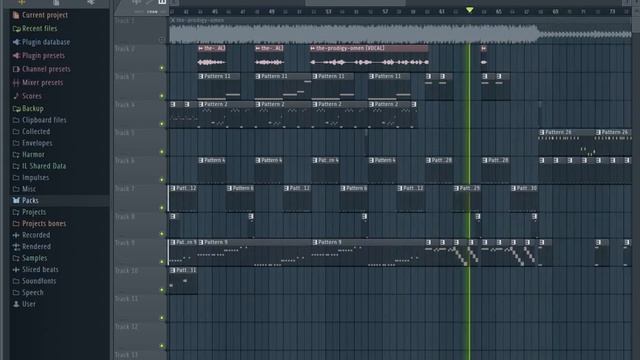Jump to bar 49 on the timeline ruler
Screen dimensions: 640x360
[272, 12]
